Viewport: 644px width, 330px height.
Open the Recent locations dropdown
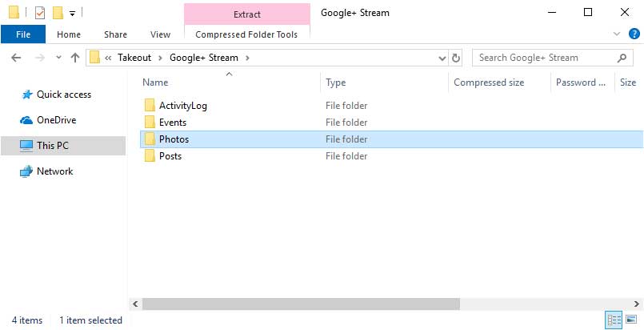pyautogui.click(x=58, y=58)
